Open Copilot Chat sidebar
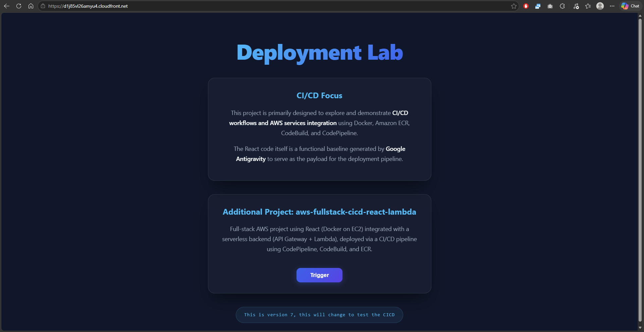This screenshot has height=332, width=644. click(x=630, y=6)
